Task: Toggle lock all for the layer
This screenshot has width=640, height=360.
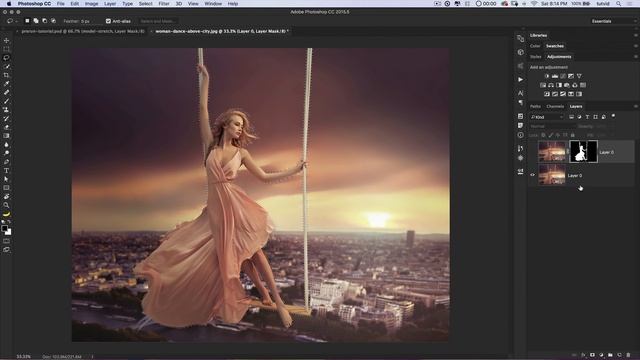Action: [x=573, y=135]
